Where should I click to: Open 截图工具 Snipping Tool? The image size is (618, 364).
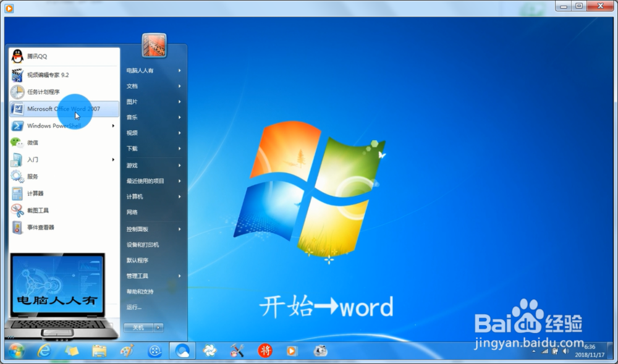point(64,210)
